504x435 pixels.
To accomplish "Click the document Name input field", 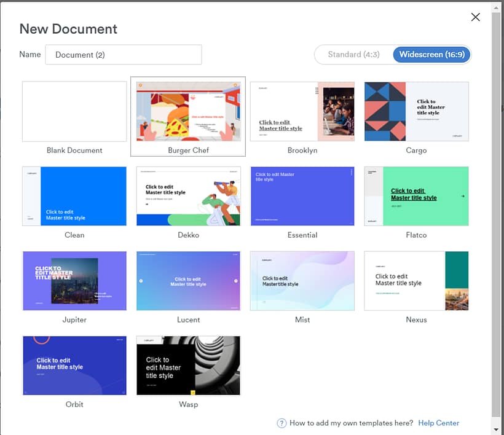I will pos(124,55).
